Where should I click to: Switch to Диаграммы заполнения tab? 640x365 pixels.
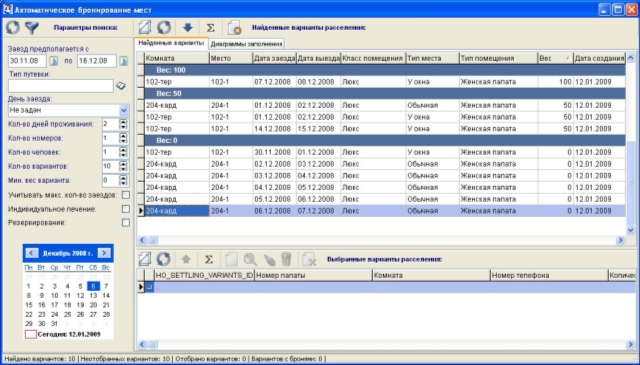point(246,44)
